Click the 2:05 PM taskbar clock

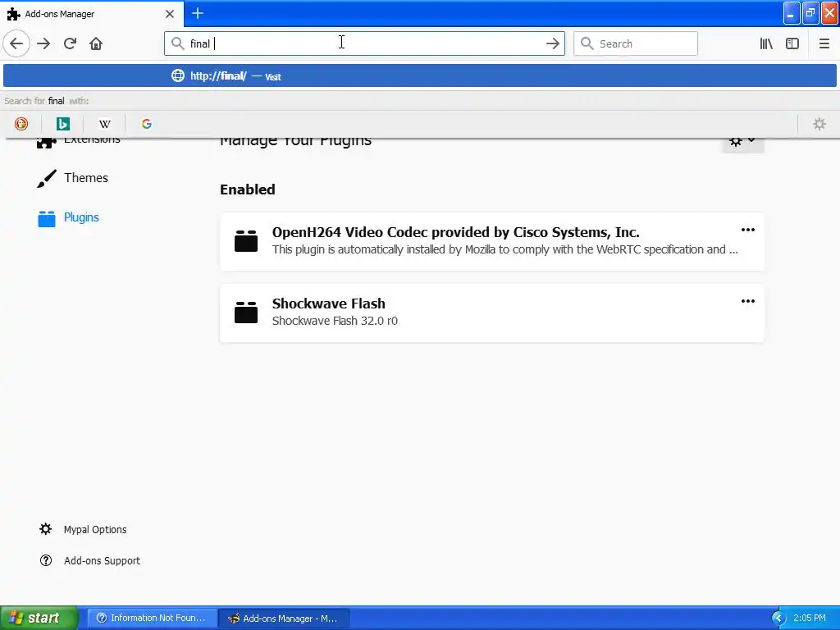[810, 618]
